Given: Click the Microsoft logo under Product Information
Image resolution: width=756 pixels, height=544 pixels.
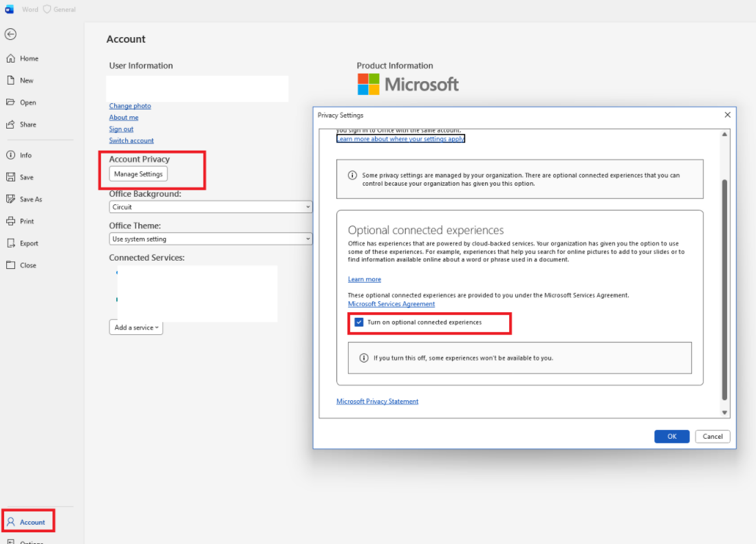Looking at the screenshot, I should 408,85.
